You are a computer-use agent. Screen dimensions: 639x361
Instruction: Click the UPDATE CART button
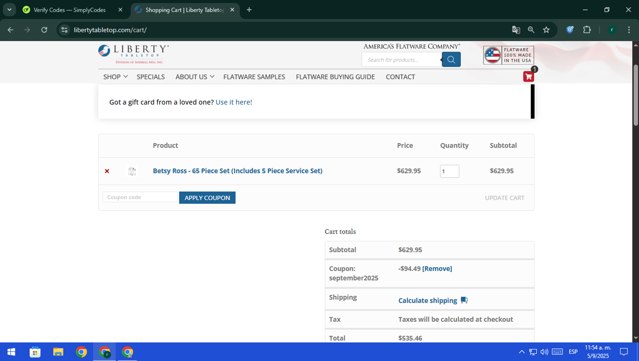point(505,198)
